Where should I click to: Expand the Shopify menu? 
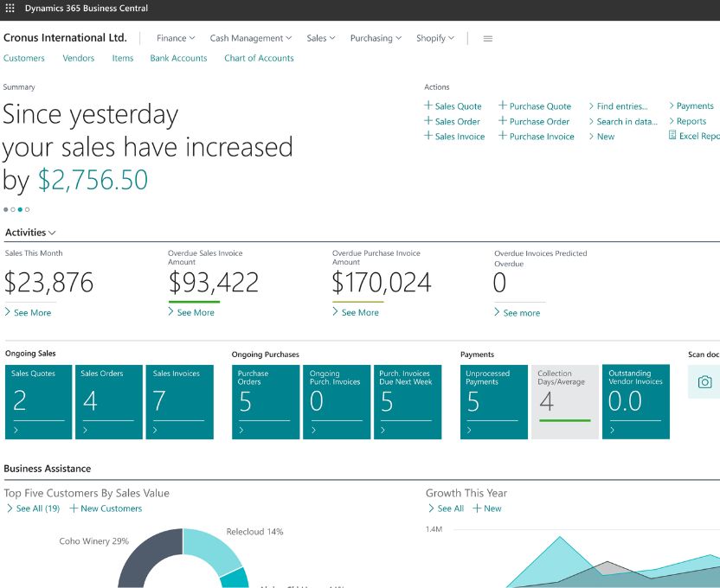435,39
